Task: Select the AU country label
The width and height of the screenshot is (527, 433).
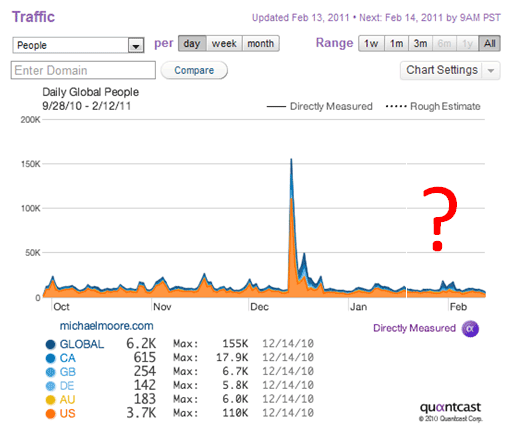Action: pyautogui.click(x=67, y=400)
